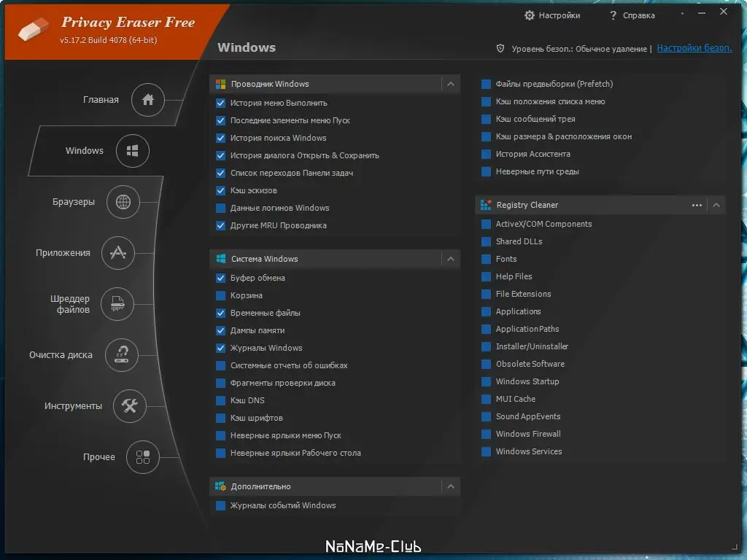Image resolution: width=747 pixels, height=560 pixels.
Task: Click the Obsolete Software label
Action: coord(530,365)
